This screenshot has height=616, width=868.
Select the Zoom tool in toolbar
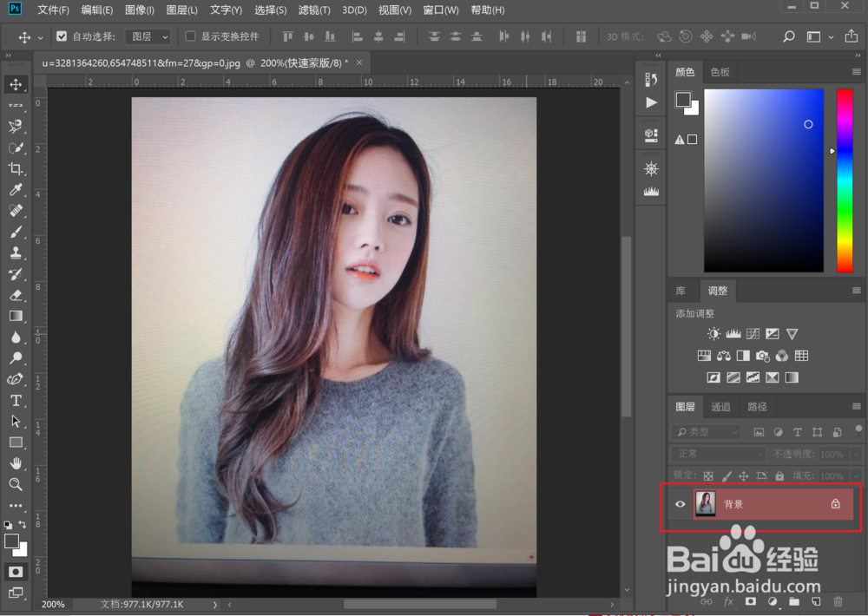[x=16, y=484]
